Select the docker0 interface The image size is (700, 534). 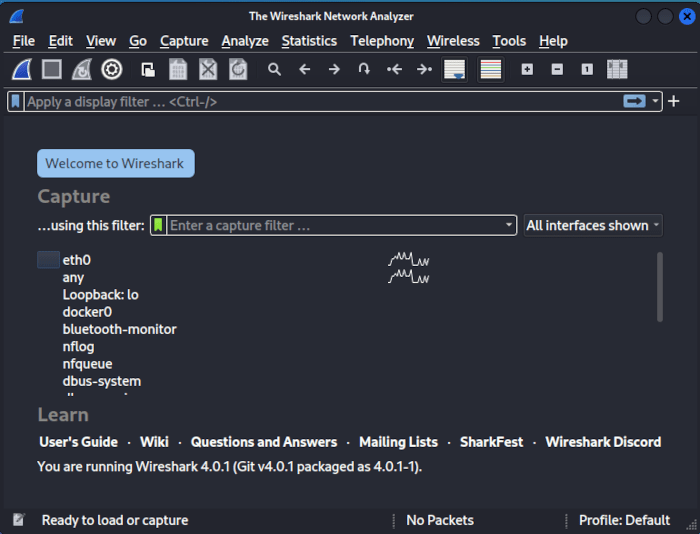pos(87,312)
